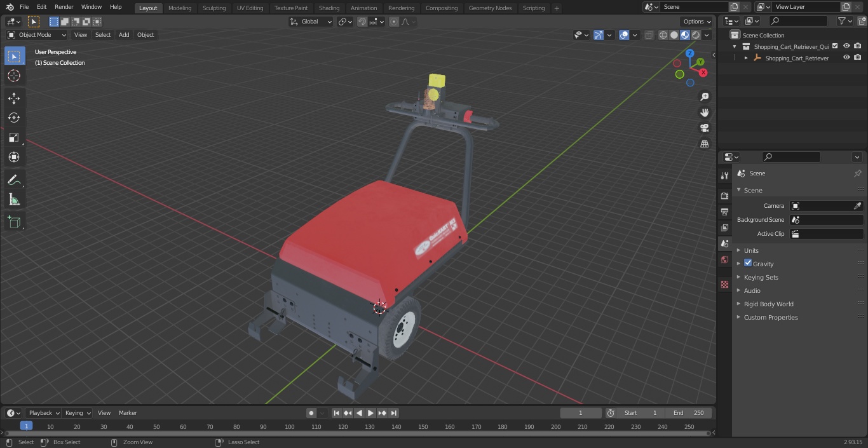
Task: Click the Blender logo icon
Action: (10, 7)
